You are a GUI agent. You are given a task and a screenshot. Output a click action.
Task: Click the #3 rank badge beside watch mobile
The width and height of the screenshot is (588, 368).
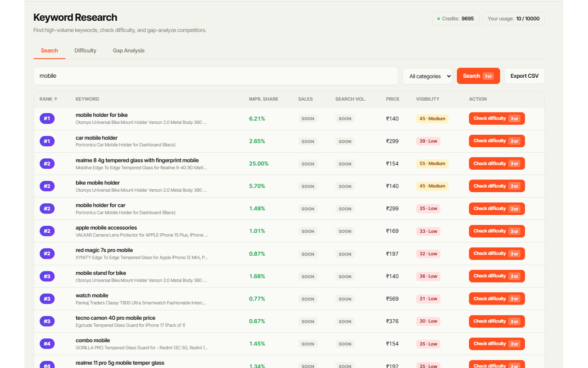click(x=47, y=299)
